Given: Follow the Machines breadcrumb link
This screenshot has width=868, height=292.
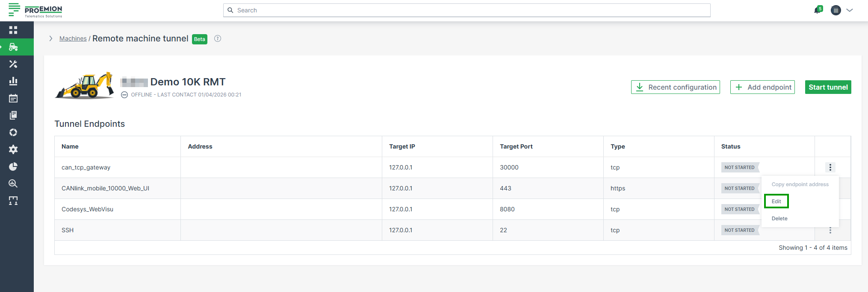Looking at the screenshot, I should (x=73, y=38).
